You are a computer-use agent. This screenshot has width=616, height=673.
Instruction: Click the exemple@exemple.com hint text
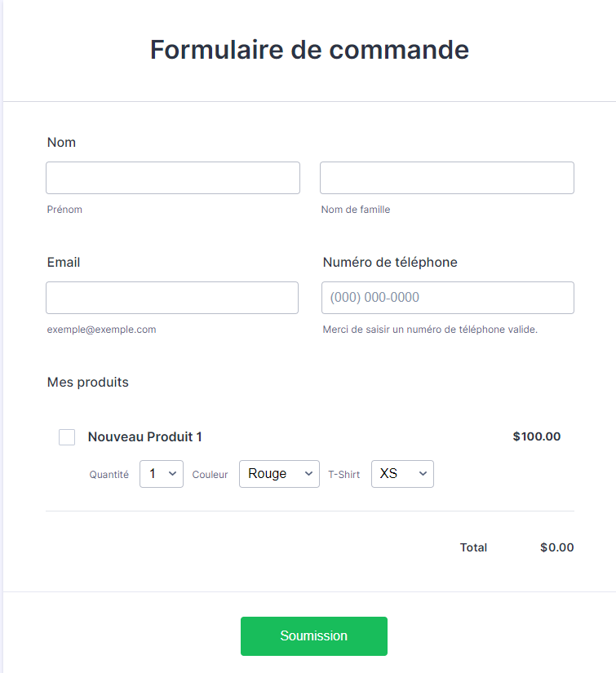point(102,330)
